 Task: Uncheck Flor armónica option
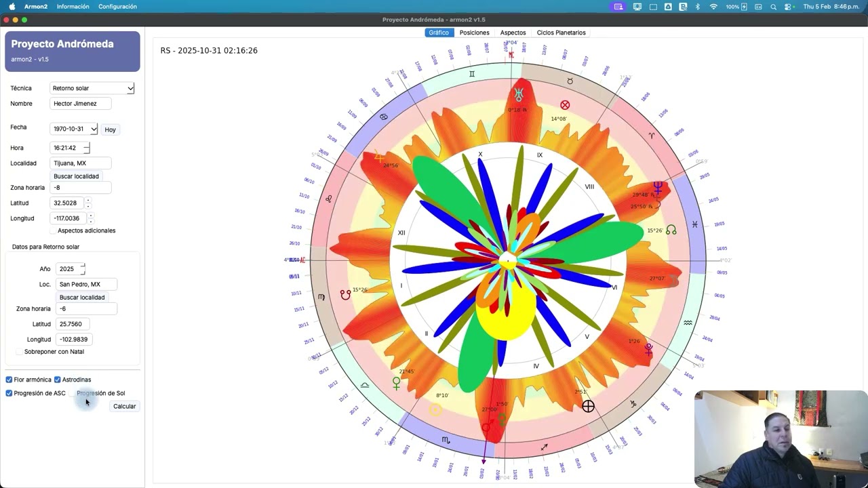point(9,380)
